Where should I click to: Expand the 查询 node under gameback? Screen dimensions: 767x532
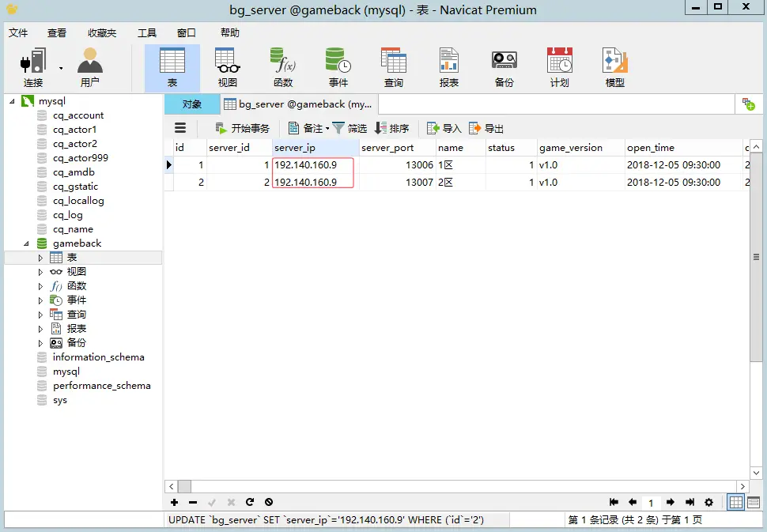pos(40,315)
